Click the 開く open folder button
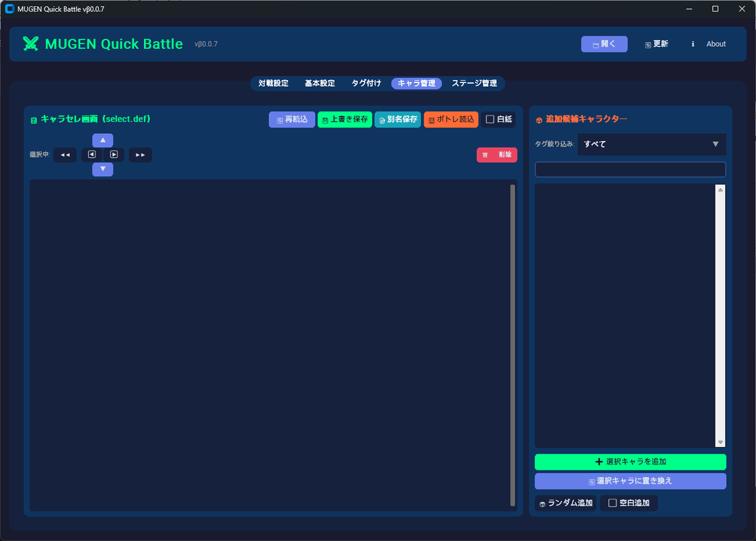Viewport: 756px width, 541px height. [x=604, y=44]
